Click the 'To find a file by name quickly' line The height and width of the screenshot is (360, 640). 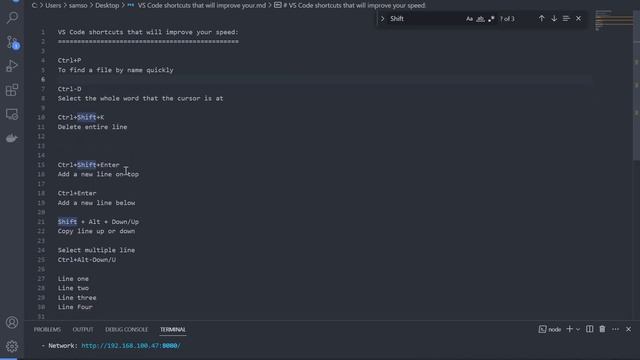coord(116,70)
